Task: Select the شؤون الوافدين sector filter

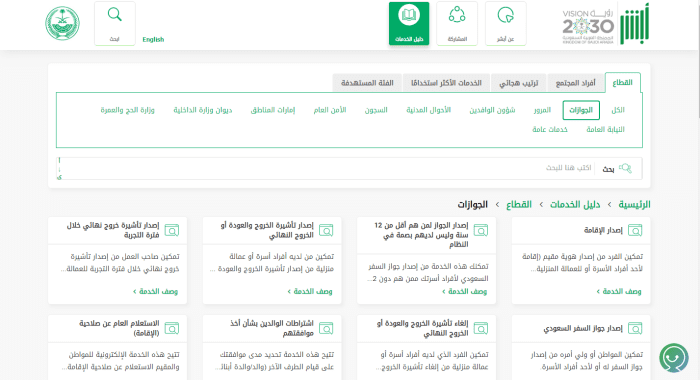Action: [492, 110]
